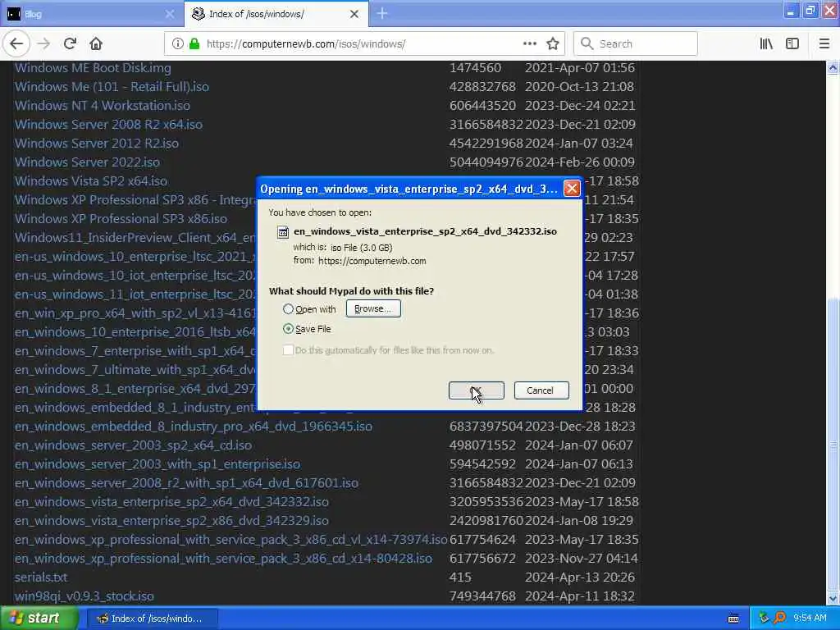Select the Save File radio option
Screen dimensions: 840x630
(x=288, y=329)
